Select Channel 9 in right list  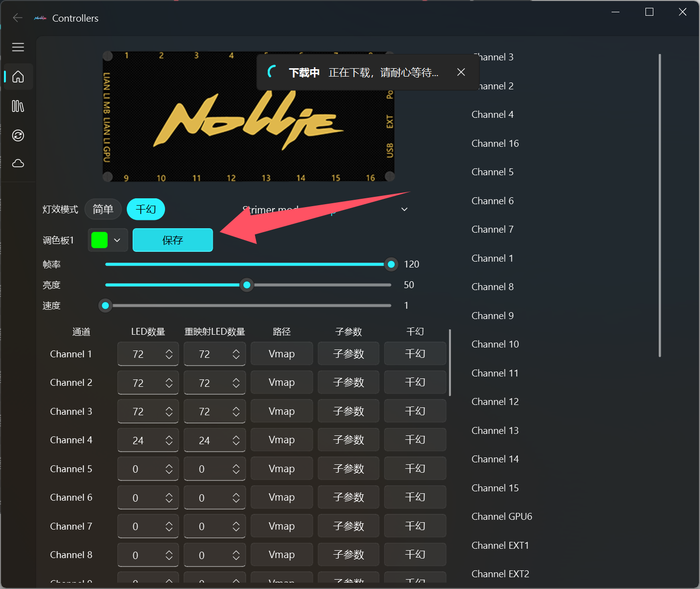coord(493,316)
